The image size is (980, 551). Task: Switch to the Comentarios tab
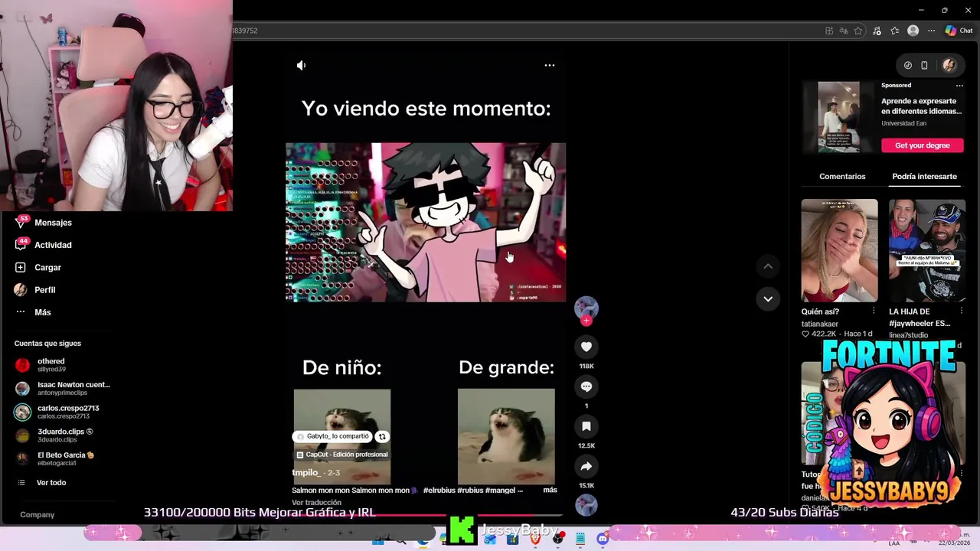coord(842,177)
